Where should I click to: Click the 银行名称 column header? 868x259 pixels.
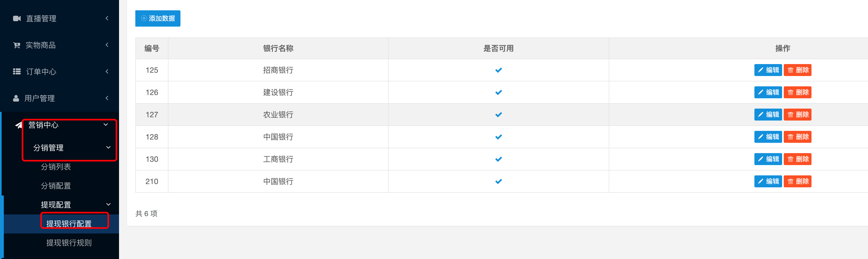point(278,49)
